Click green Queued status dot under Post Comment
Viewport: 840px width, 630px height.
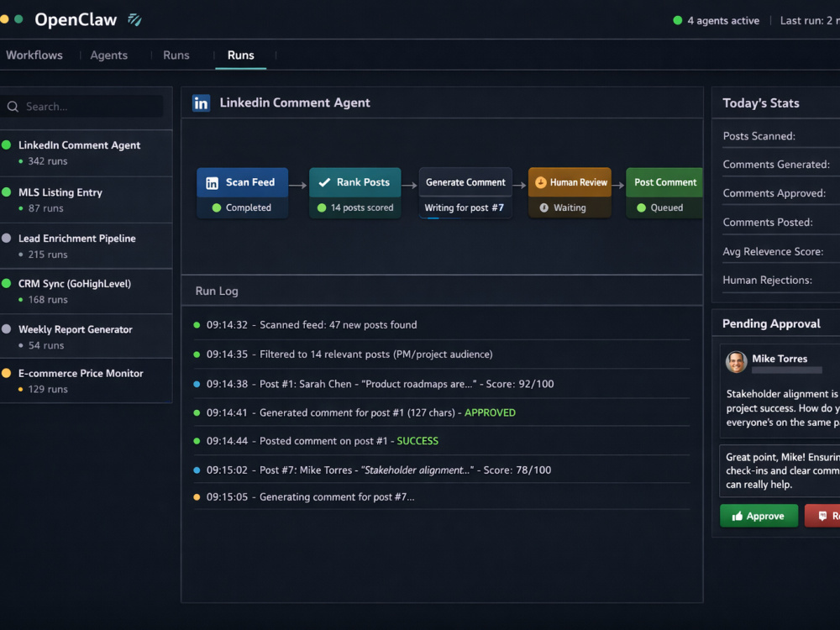coord(641,207)
